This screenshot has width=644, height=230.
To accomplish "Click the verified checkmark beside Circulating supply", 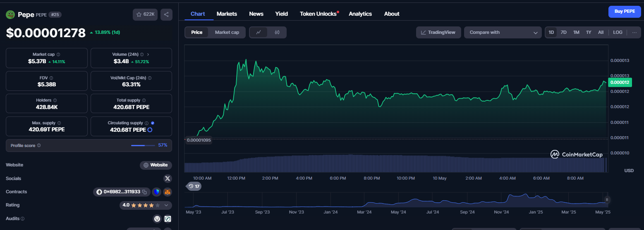I will click(153, 123).
